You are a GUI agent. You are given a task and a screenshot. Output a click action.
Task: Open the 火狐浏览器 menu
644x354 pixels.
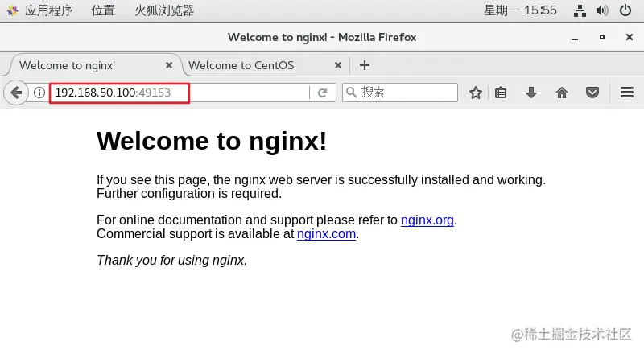164,10
